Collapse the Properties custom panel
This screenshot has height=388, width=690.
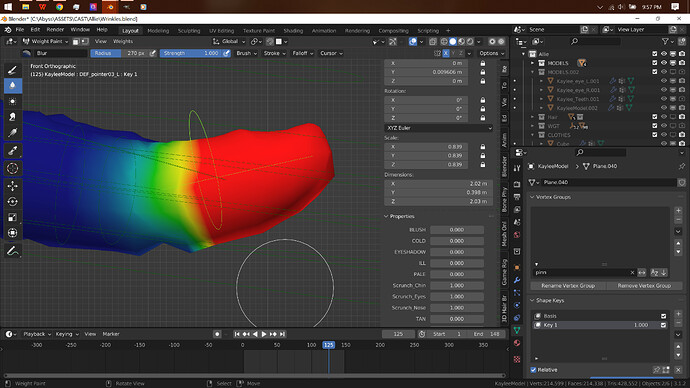[x=386, y=216]
